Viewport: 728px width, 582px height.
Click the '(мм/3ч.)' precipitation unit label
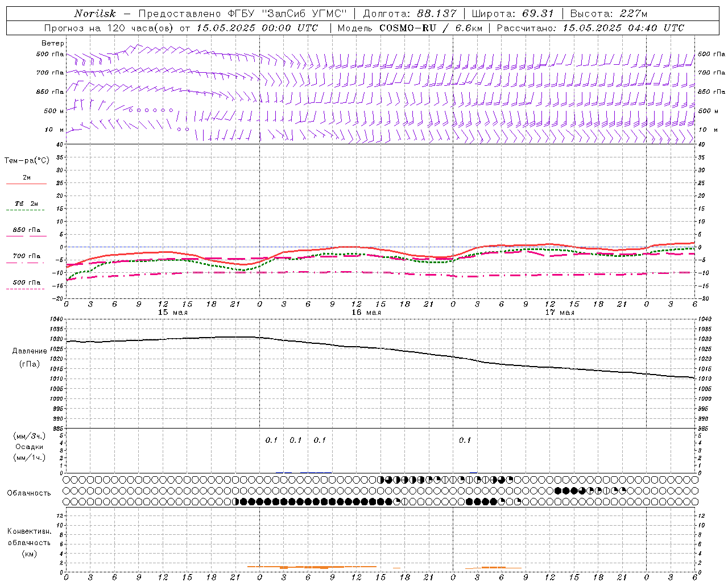(30, 436)
